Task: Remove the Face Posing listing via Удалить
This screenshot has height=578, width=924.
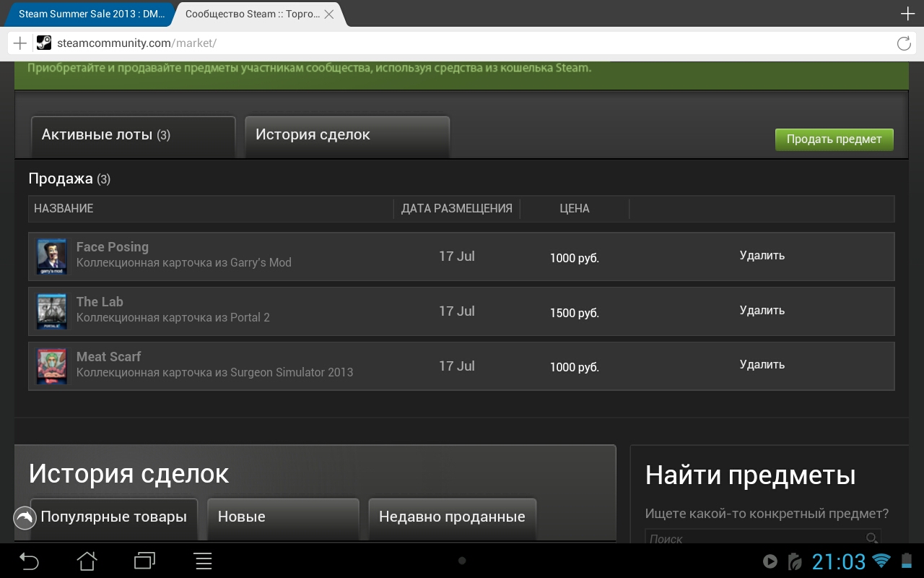Action: [x=762, y=256]
